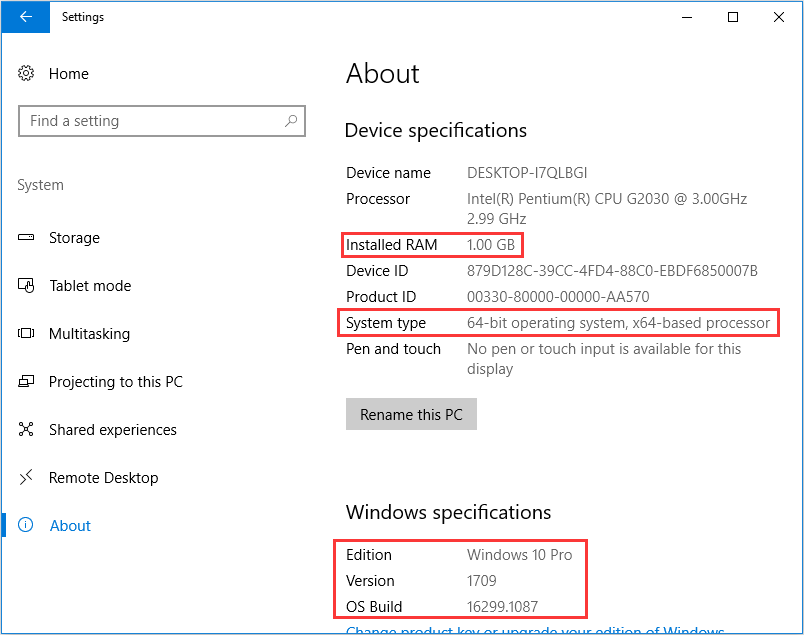The width and height of the screenshot is (804, 635).
Task: Click the OS Build value 16299.1087
Action: pos(502,607)
